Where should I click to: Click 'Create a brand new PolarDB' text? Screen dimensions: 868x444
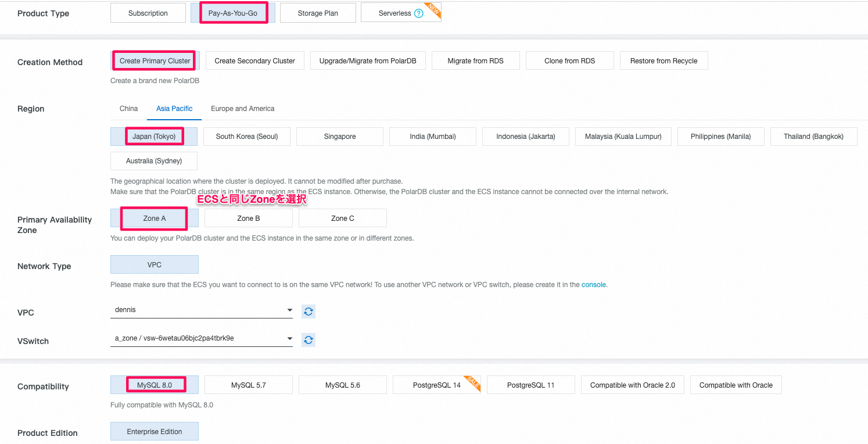click(x=155, y=81)
